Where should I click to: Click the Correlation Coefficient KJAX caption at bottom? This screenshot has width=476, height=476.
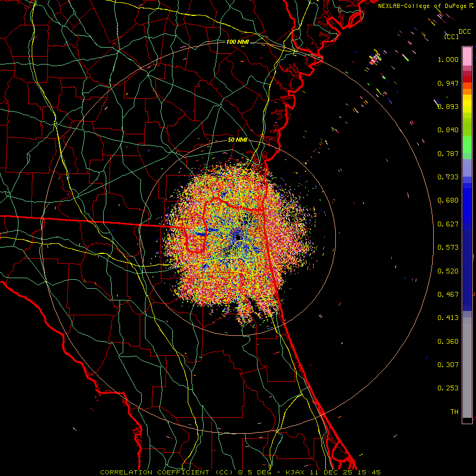pos(240,472)
